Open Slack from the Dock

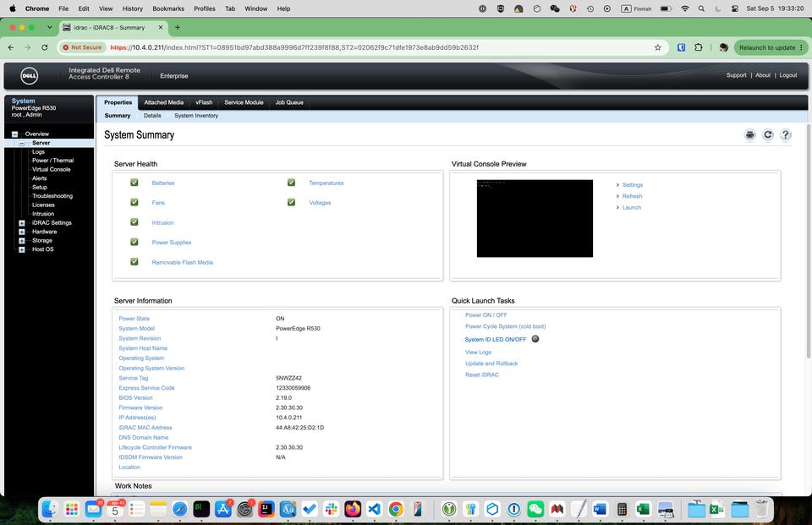click(331, 510)
